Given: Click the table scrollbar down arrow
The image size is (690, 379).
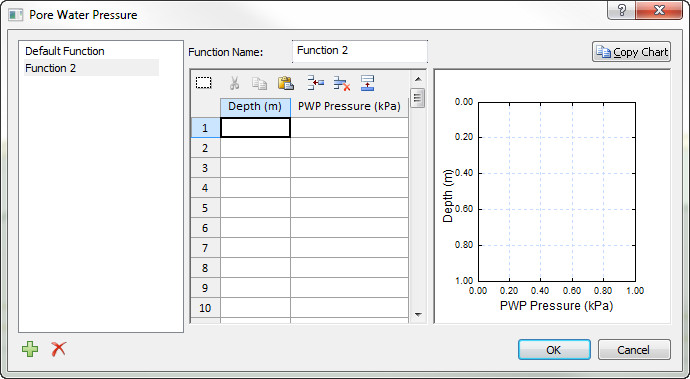Looking at the screenshot, I should [418, 315].
